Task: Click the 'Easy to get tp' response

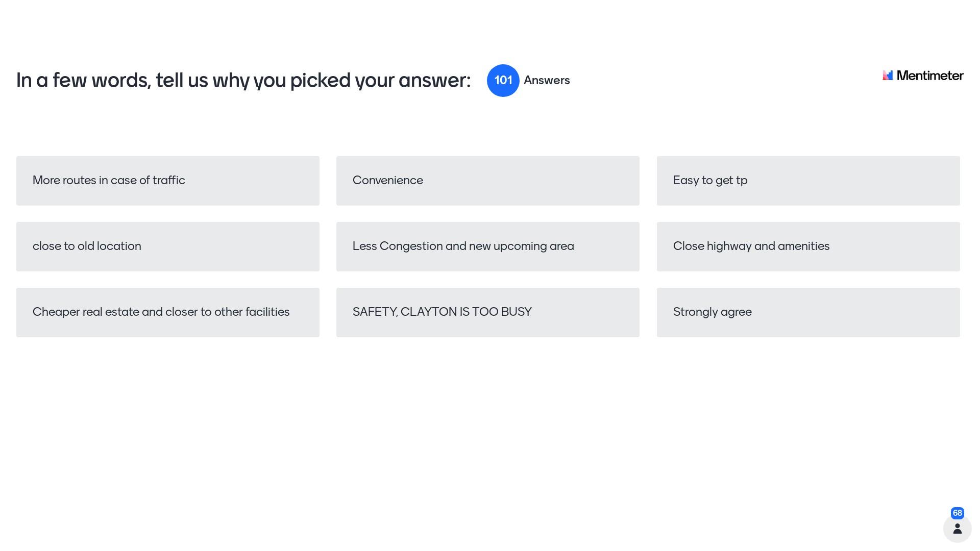Action: tap(808, 181)
